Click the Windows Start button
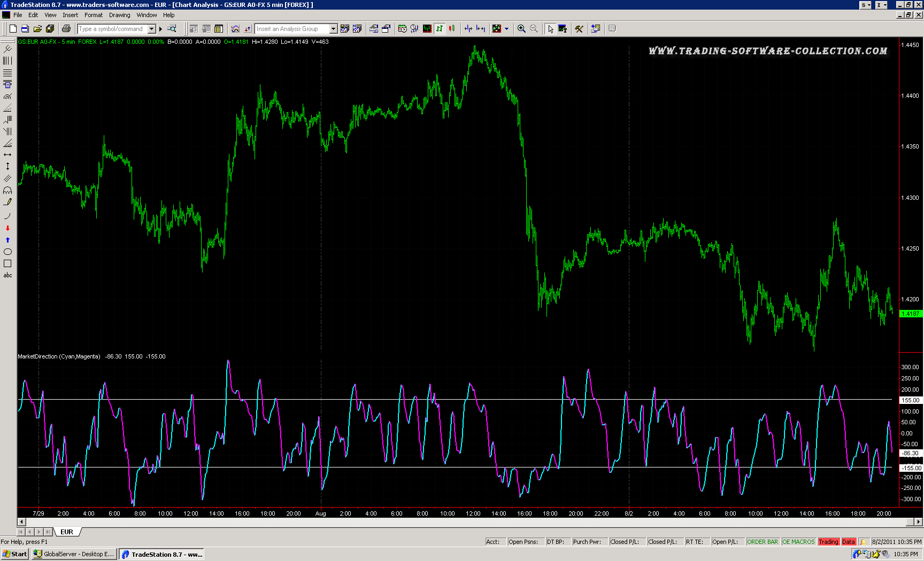This screenshot has height=561, width=924. (x=15, y=554)
